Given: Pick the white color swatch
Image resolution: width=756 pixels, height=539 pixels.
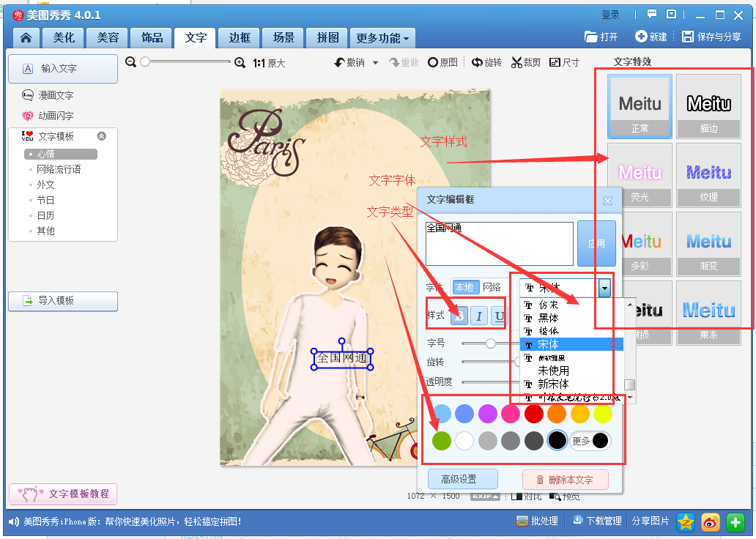Looking at the screenshot, I should (x=464, y=441).
